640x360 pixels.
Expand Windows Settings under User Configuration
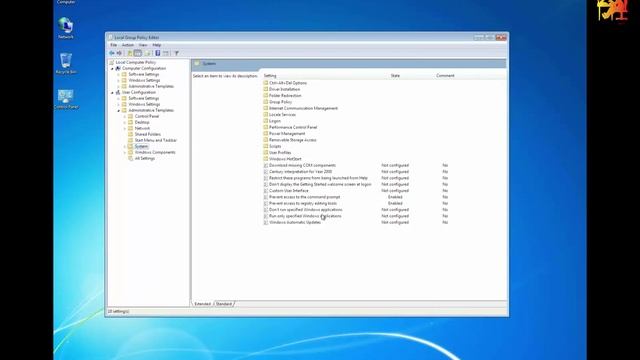[119, 104]
